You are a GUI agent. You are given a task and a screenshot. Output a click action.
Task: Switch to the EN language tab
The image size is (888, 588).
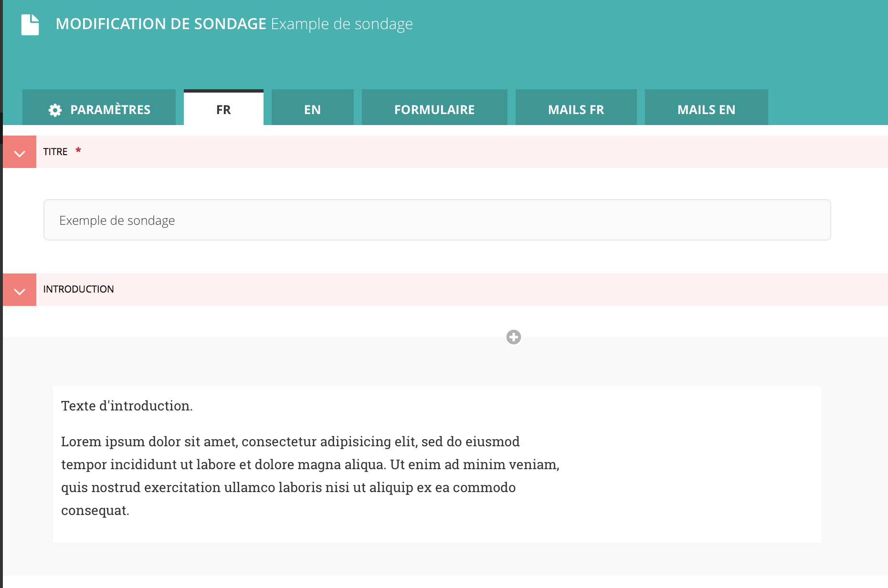[x=312, y=110]
